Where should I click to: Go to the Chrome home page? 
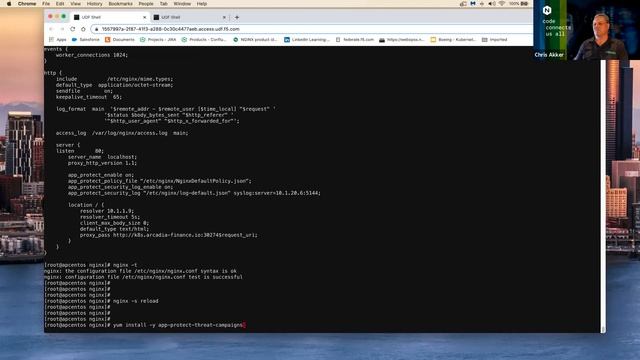click(x=83, y=29)
